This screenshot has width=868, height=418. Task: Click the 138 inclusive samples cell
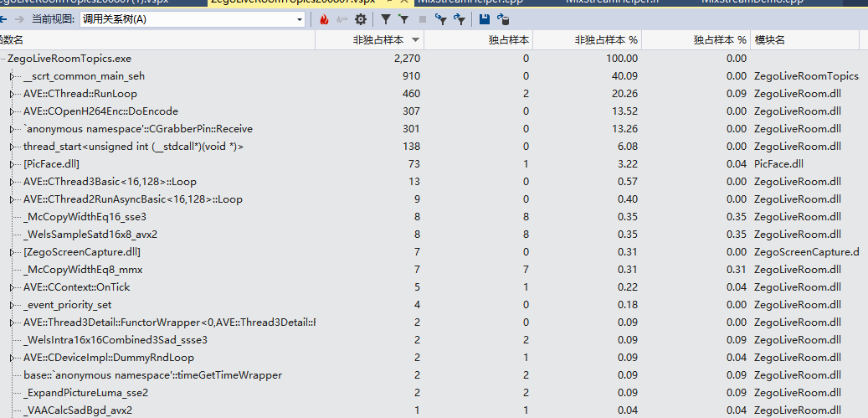click(411, 147)
